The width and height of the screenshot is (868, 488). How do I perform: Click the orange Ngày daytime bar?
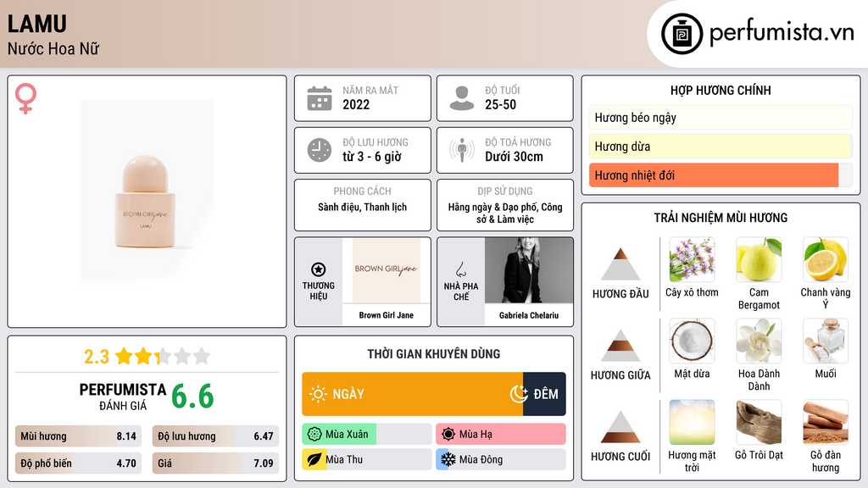413,394
